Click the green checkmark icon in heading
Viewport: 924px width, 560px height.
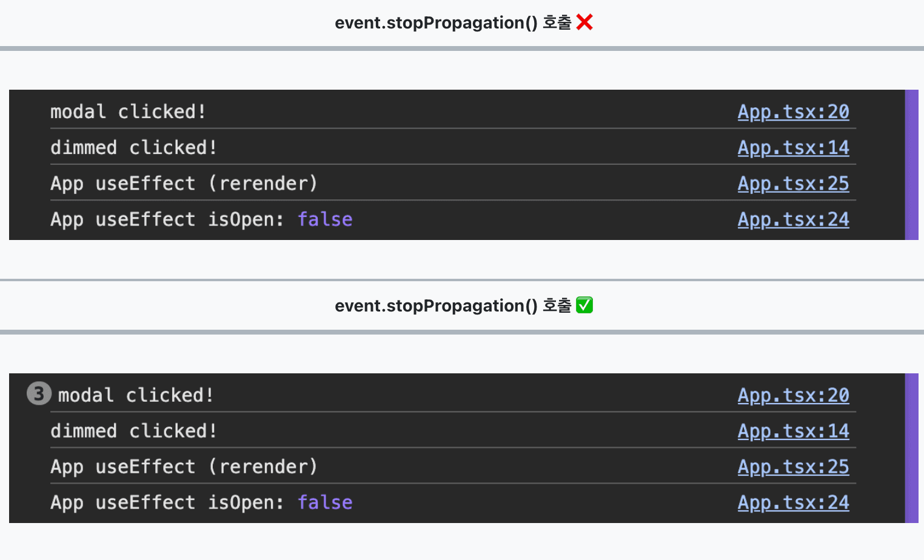[584, 305]
